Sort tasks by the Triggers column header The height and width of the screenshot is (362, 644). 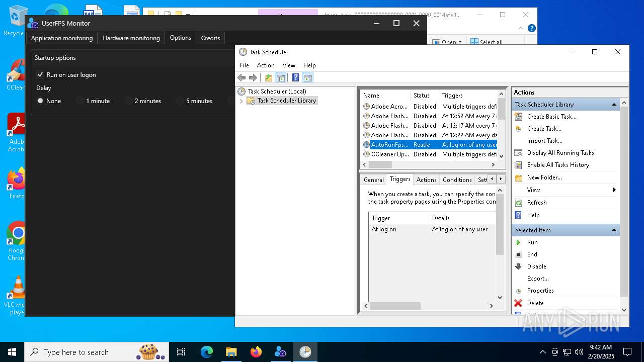(468, 96)
